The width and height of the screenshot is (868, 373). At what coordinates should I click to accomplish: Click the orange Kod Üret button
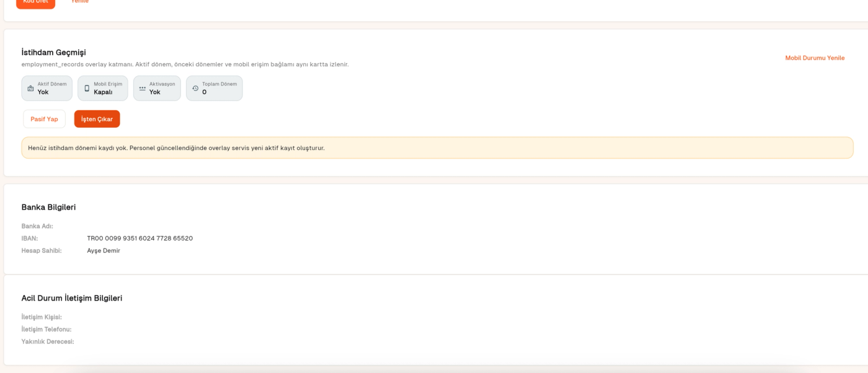pos(35,2)
